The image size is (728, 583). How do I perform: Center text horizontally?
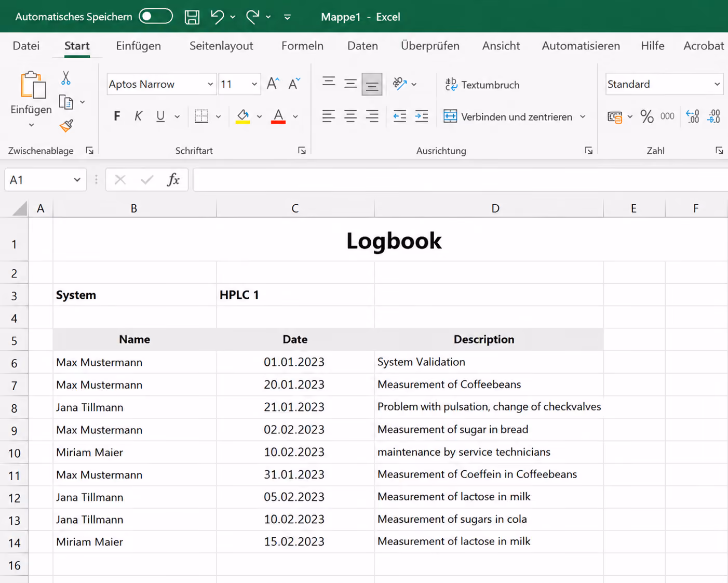[350, 116]
